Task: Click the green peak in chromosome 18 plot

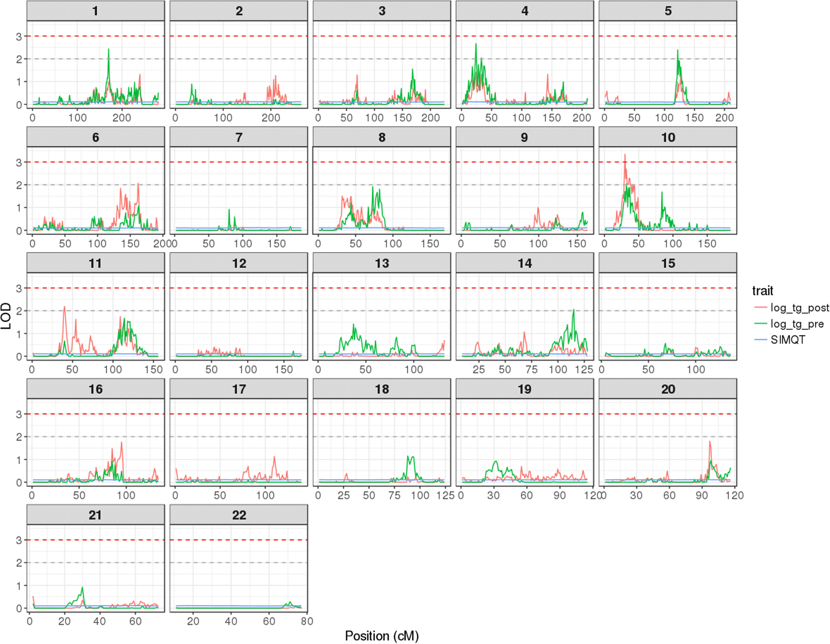Action: (x=409, y=457)
